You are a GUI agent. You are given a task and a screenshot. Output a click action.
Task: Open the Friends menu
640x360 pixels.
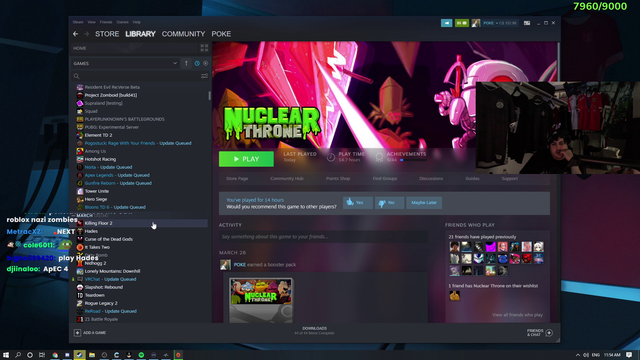pyautogui.click(x=106, y=22)
